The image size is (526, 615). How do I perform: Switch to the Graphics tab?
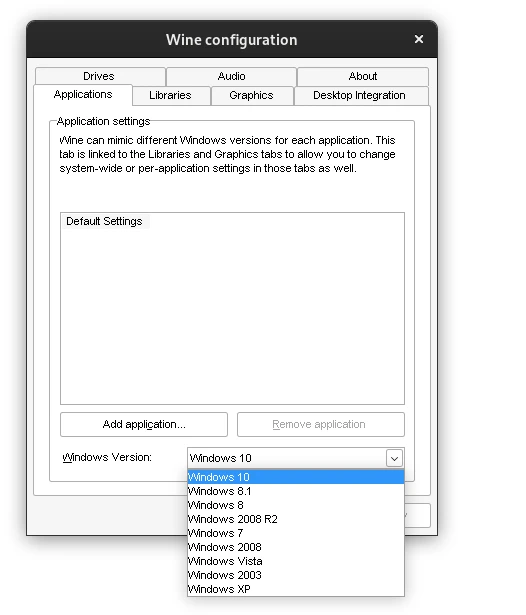[252, 95]
